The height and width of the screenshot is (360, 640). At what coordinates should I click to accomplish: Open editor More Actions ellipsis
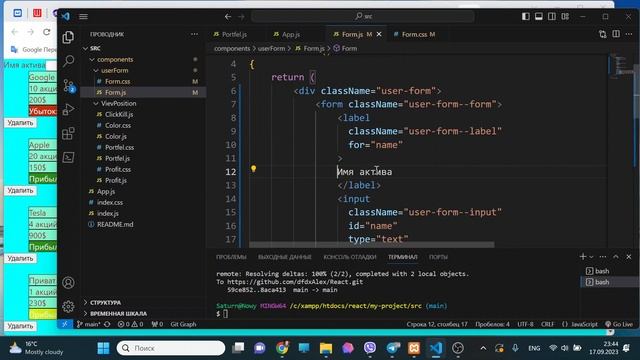point(629,34)
